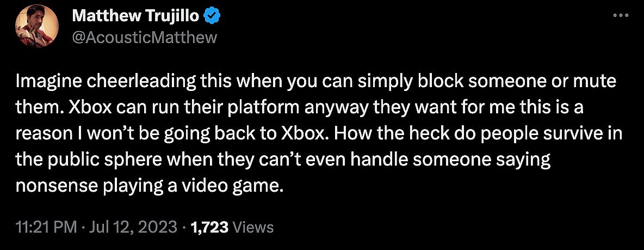
Task: Click the Matthew Trujillo display name
Action: pos(136,16)
